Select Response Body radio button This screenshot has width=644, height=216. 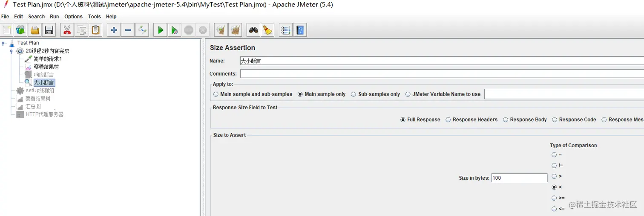point(506,120)
